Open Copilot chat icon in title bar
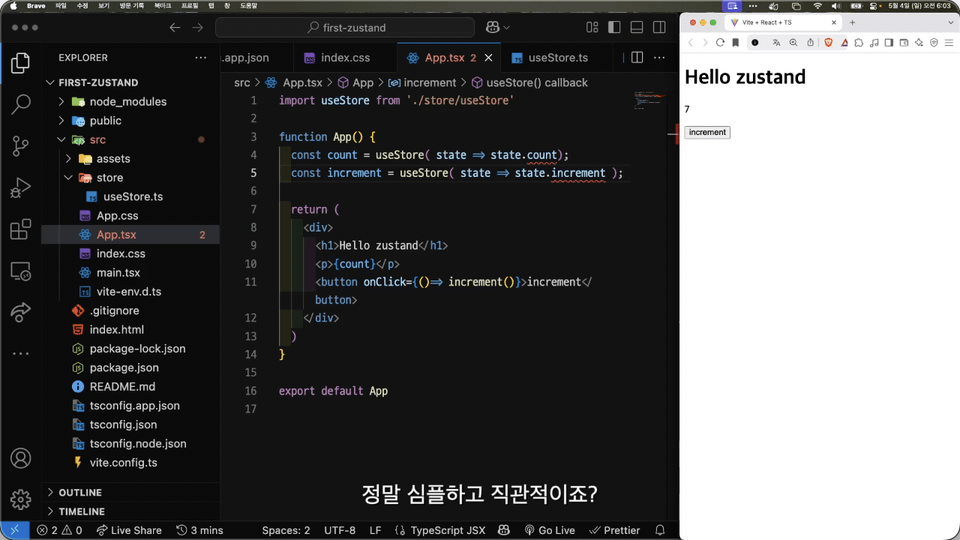 click(492, 28)
